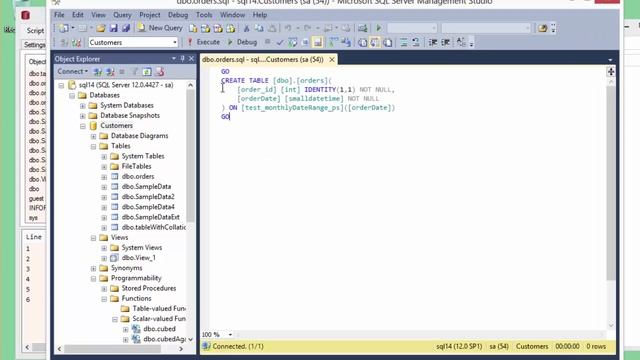Click the Object Explorer horizontal scrollbar
The image size is (640, 360).
click(112, 349)
